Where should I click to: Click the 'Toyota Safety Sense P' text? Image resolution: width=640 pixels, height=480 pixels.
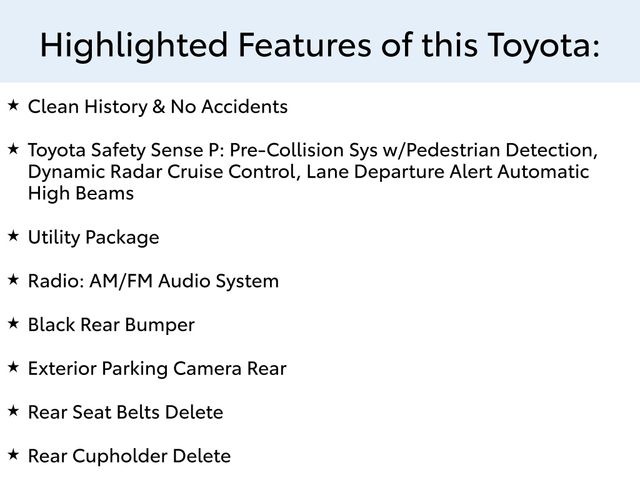(x=126, y=151)
